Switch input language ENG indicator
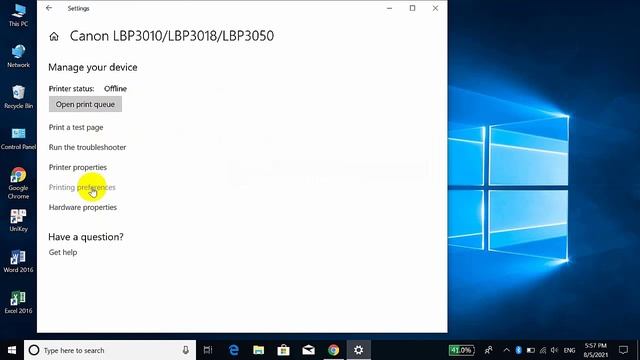The height and width of the screenshot is (360, 640). click(569, 350)
